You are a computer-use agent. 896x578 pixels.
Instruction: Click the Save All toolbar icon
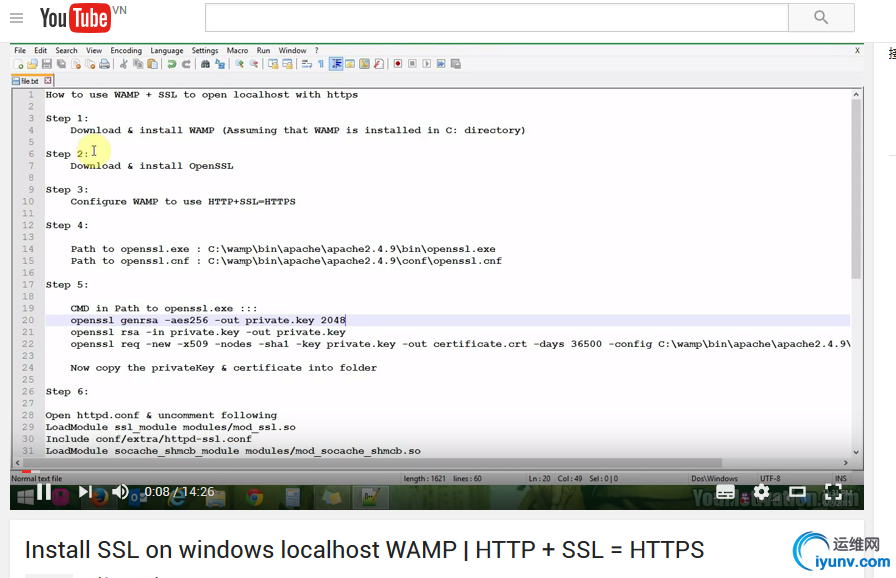click(61, 64)
